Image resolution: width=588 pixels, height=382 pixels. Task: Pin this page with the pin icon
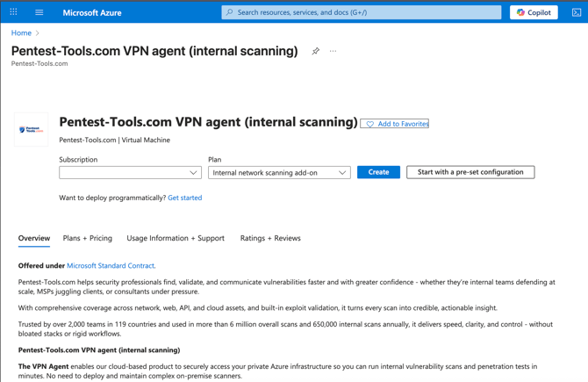point(316,51)
